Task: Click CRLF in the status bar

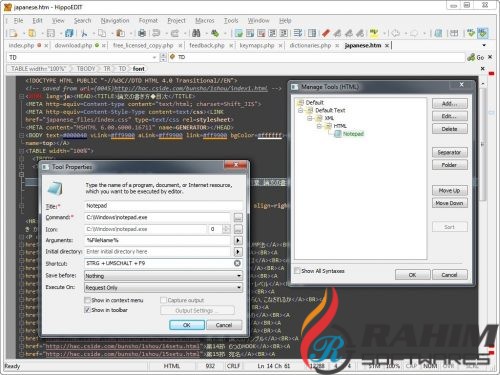Action: (233, 366)
